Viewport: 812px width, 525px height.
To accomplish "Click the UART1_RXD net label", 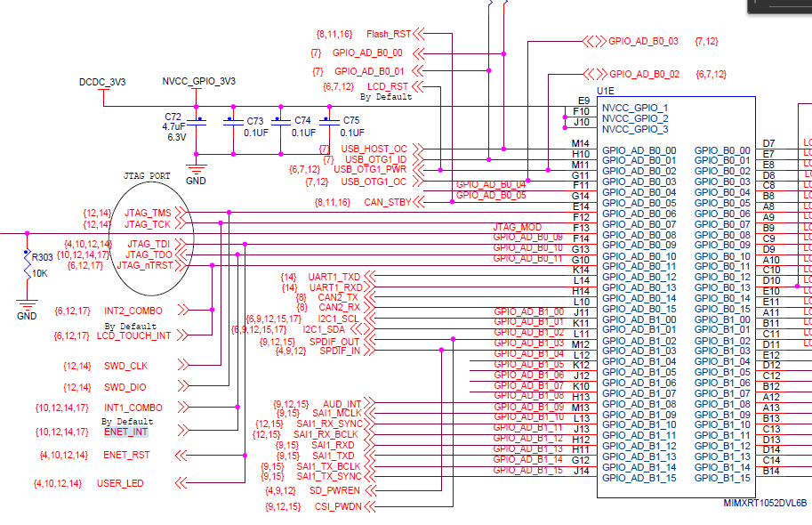I will (335, 287).
